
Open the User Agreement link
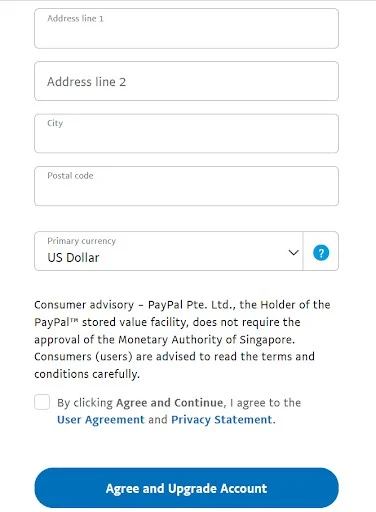click(x=101, y=419)
